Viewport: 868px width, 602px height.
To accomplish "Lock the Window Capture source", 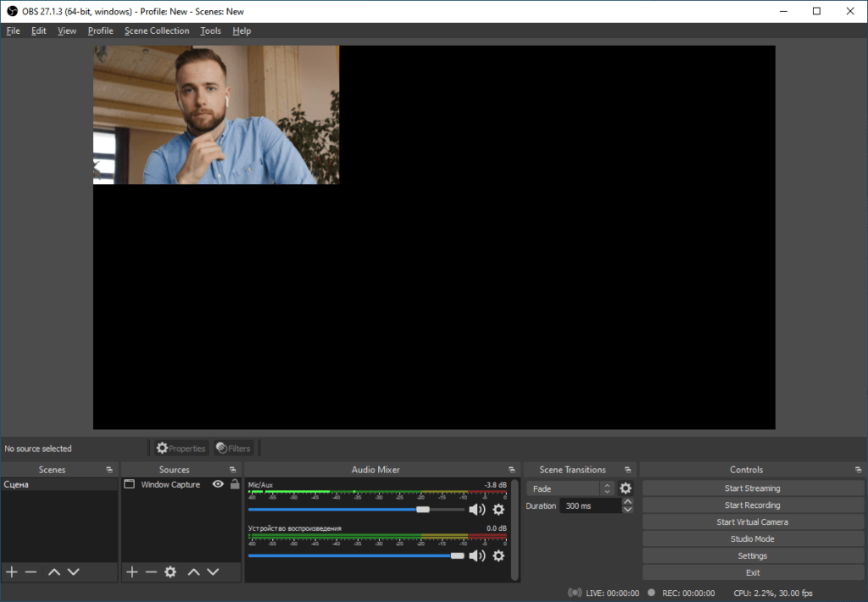I will (235, 484).
